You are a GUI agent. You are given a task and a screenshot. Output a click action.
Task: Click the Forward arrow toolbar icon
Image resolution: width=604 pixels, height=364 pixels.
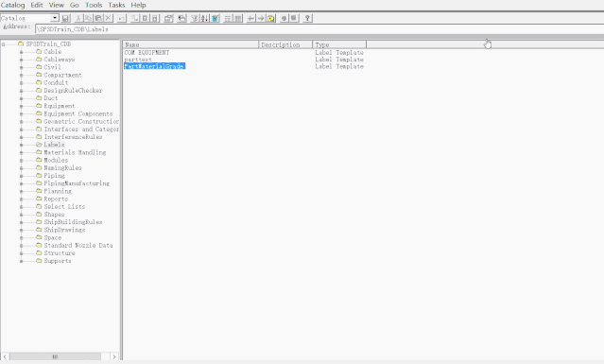(x=261, y=18)
